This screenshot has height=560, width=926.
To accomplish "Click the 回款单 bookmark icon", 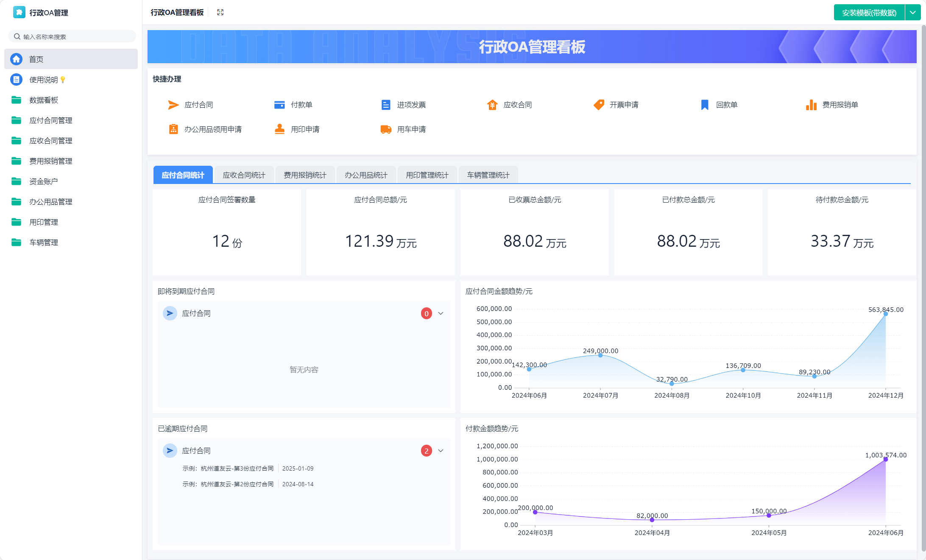I will (x=705, y=105).
